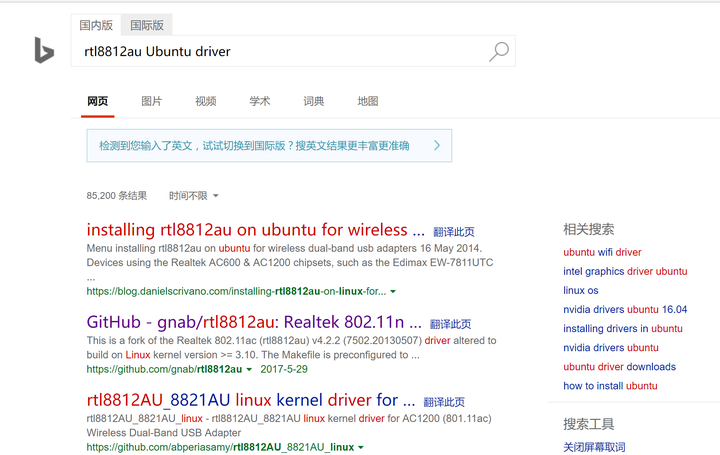Click related search 'nvidia drivers ubuntu 16.04'
Image resolution: width=720 pixels, height=455 pixels.
click(x=625, y=309)
